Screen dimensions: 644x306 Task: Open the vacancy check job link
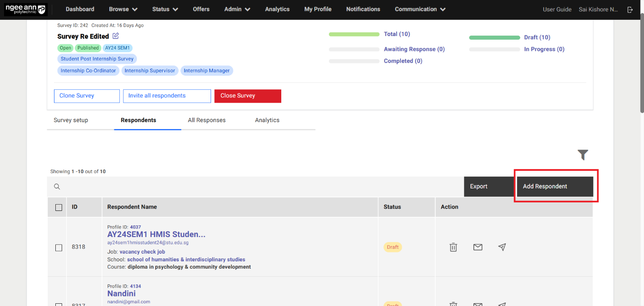142,252
